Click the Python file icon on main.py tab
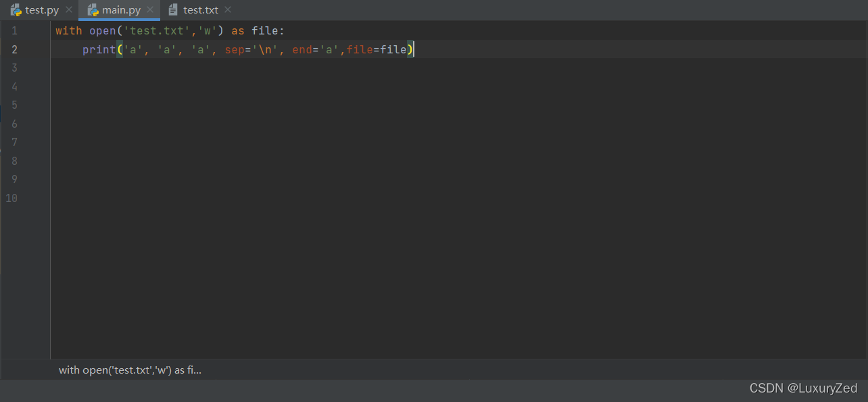This screenshot has width=868, height=402. 93,10
